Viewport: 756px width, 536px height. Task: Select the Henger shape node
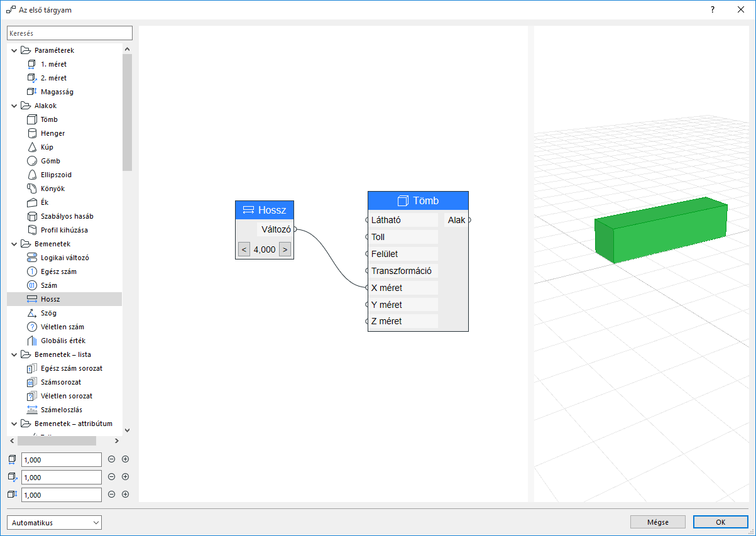[x=48, y=133]
